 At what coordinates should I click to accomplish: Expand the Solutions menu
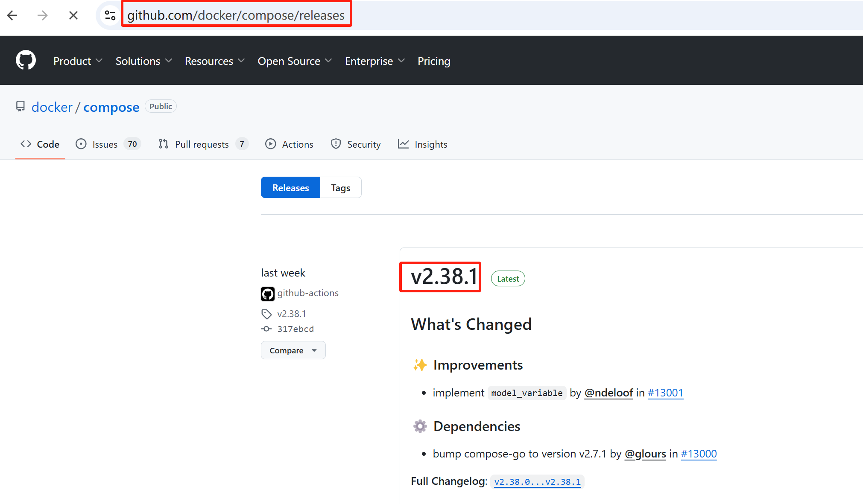pyautogui.click(x=144, y=61)
